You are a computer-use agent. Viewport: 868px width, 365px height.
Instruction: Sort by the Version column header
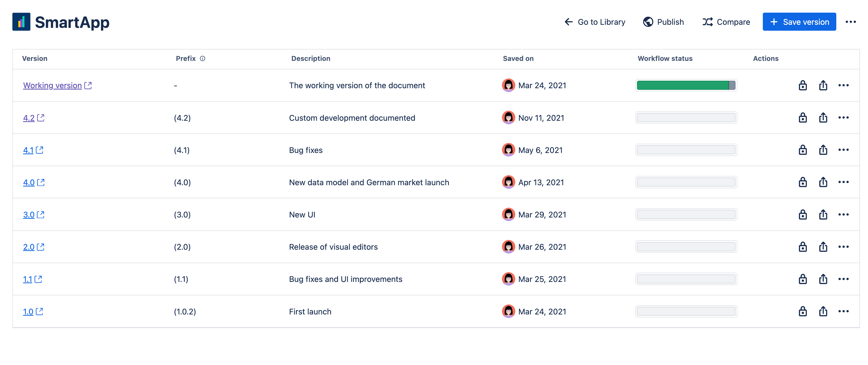pos(35,58)
